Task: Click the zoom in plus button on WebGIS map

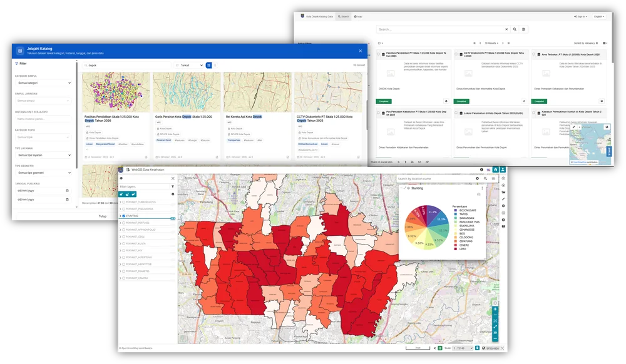Action: (495, 310)
